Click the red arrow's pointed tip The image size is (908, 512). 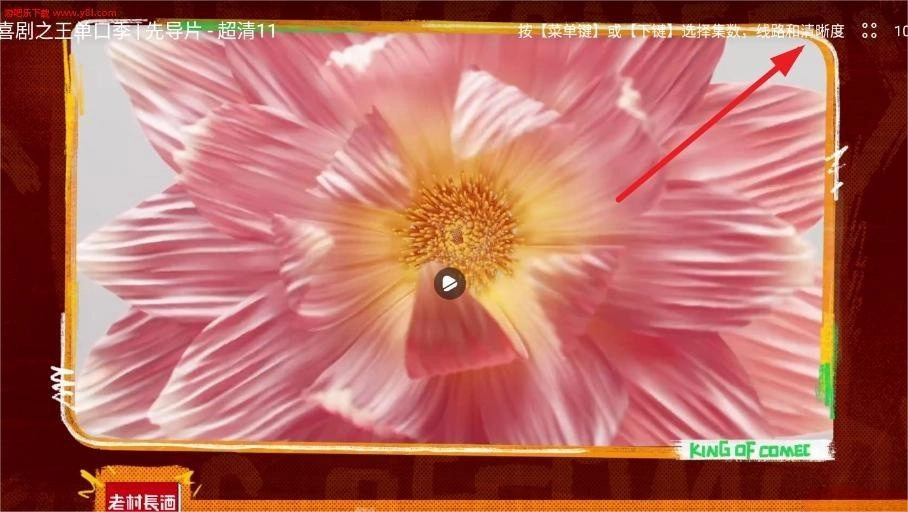[801, 46]
